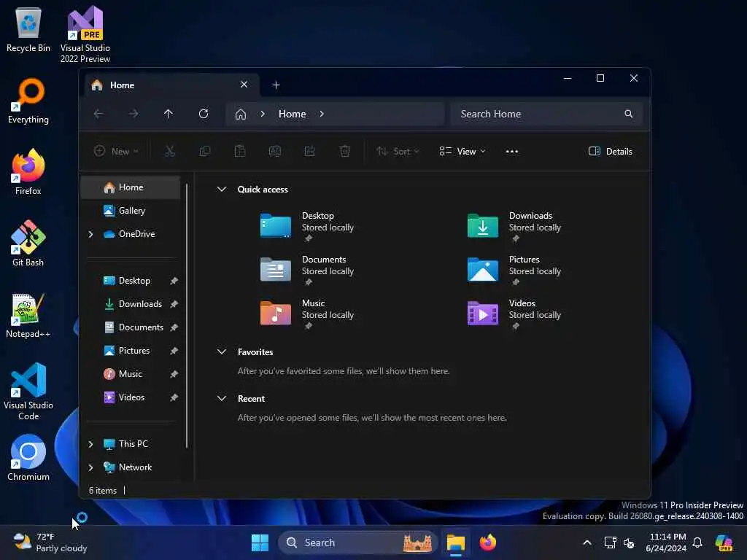Image resolution: width=747 pixels, height=560 pixels.
Task: Expand the OneDrive tree node
Action: click(x=90, y=234)
